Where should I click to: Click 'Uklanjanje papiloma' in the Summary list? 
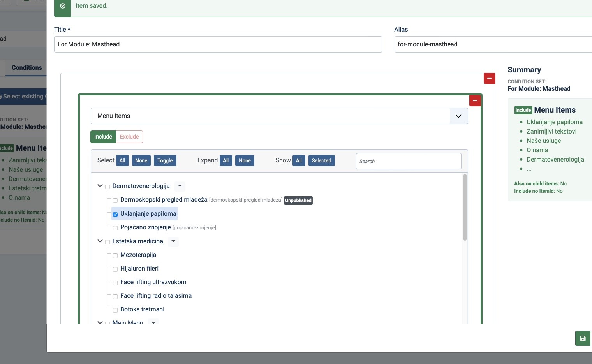(x=555, y=122)
